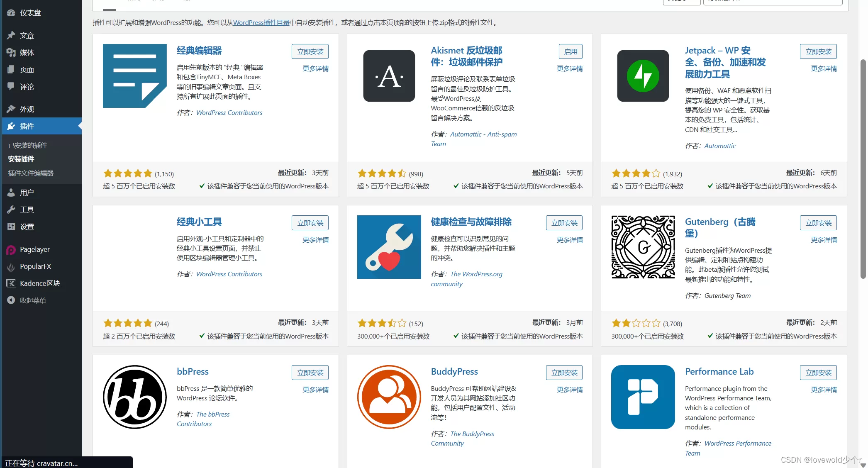Click the page vertical scrollbar
Screen dimensions: 868x468
click(863, 166)
